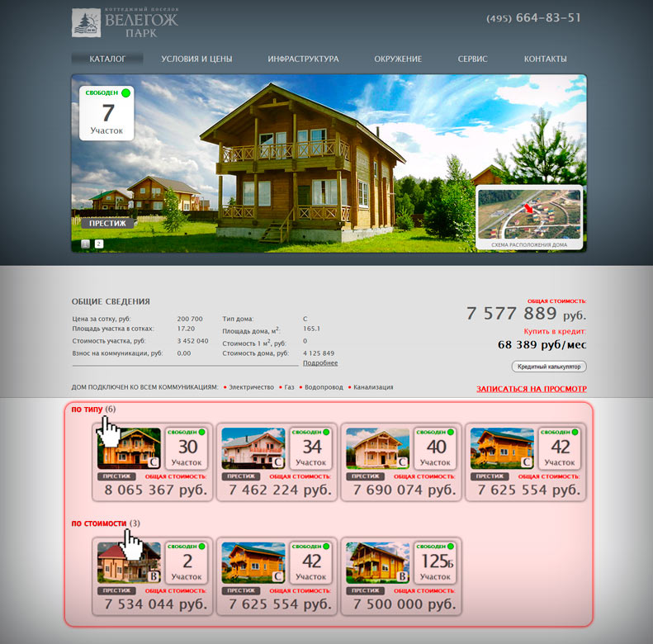653x644 pixels.
Task: Click the price 7 500 000 руб.
Action: [405, 604]
